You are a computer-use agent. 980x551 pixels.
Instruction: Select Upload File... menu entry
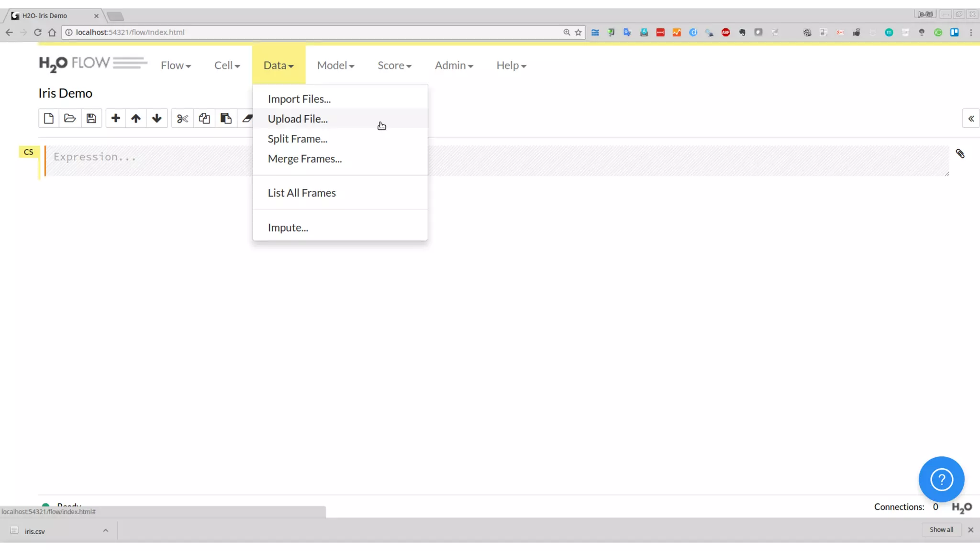tap(298, 119)
